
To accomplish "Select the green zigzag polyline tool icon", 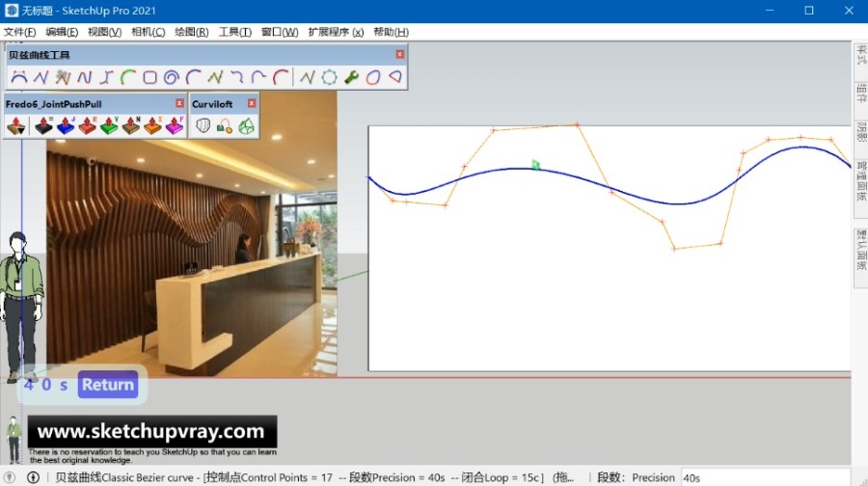I will click(x=215, y=77).
